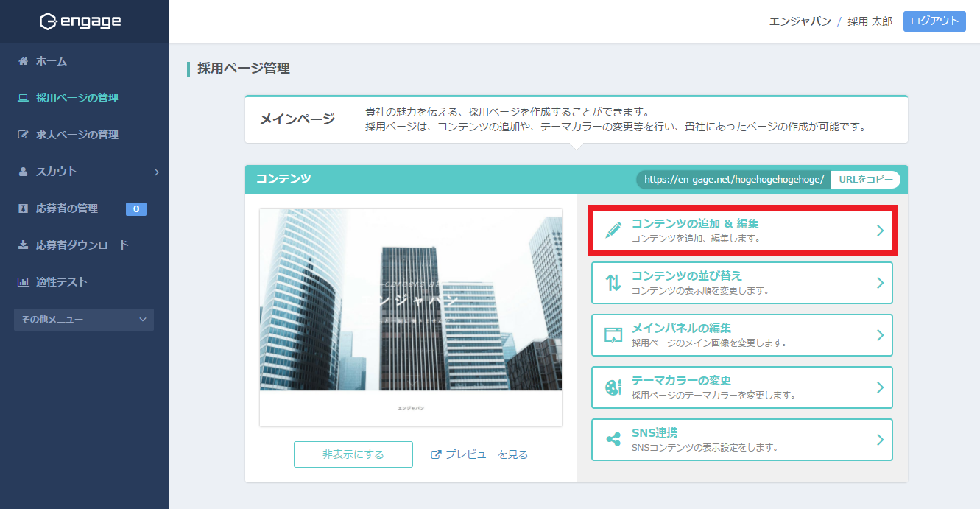Click the pencil icon for コンテンツの追加 & 編集
The height and width of the screenshot is (509, 980).
click(613, 230)
